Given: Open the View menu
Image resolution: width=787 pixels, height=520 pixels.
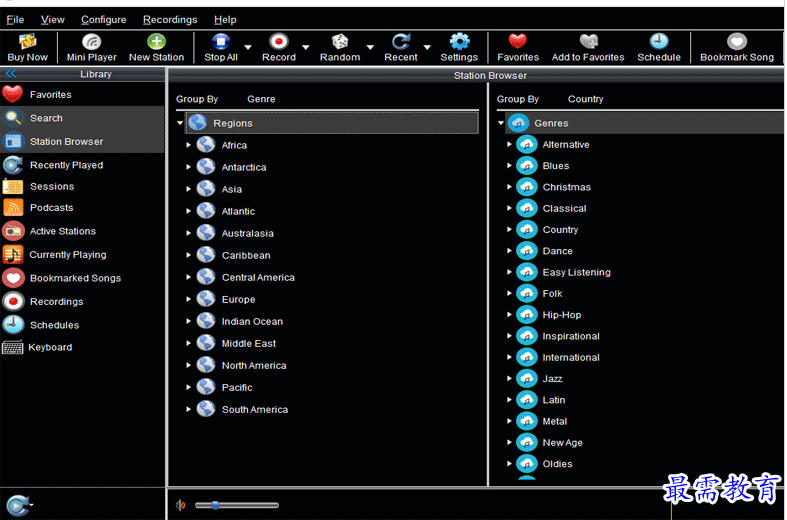Looking at the screenshot, I should [52, 20].
